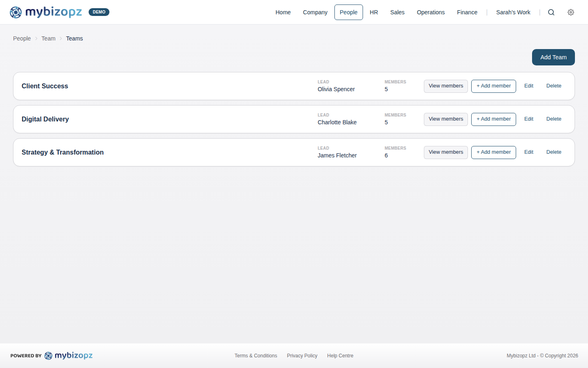Open settings via the gear icon
Image resolution: width=588 pixels, height=368 pixels.
point(571,12)
